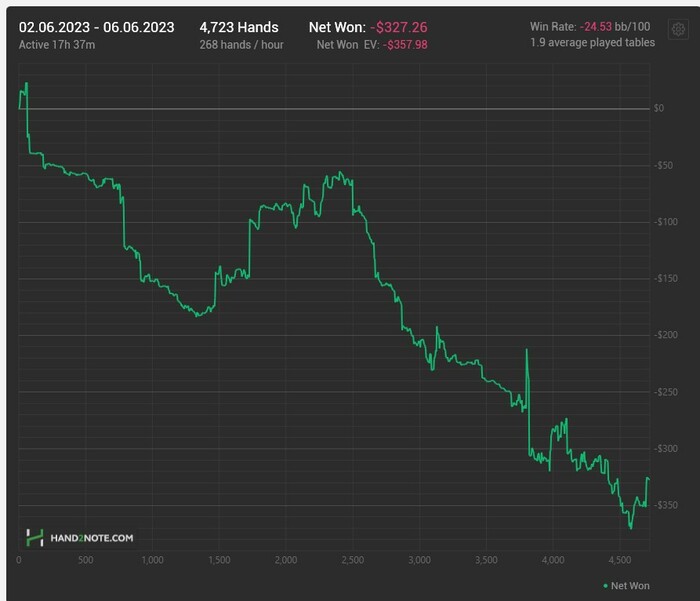Click the Net Won EV -$357.98 value
This screenshot has width=700, height=601.
pos(405,45)
